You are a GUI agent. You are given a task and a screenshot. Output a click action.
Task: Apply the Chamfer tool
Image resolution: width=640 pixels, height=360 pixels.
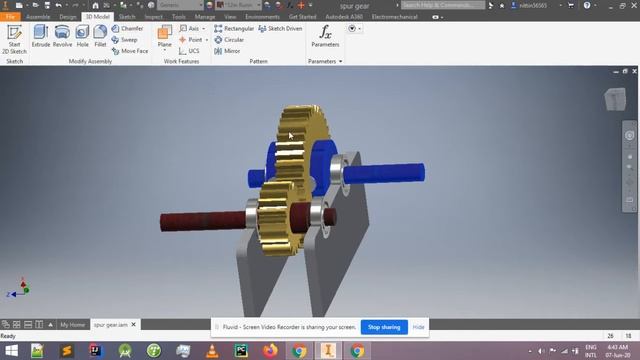tap(127, 29)
